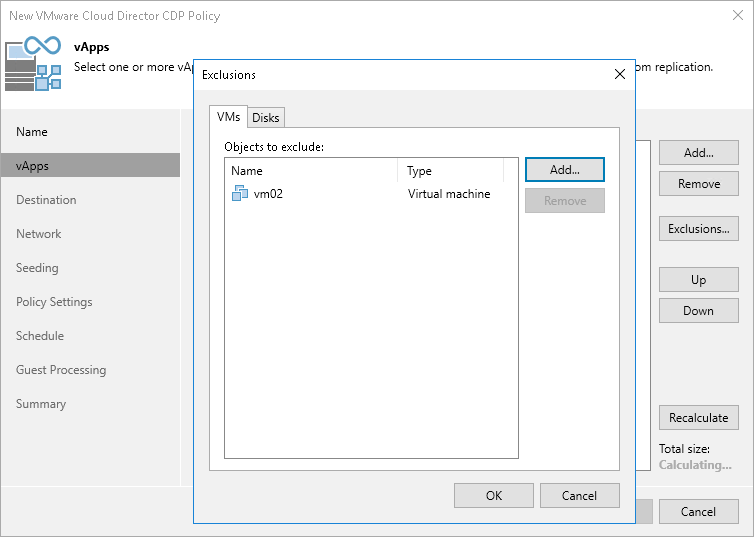Screen dimensions: 754x537
Task: Click the vApps wizard header icon
Action: point(33,63)
